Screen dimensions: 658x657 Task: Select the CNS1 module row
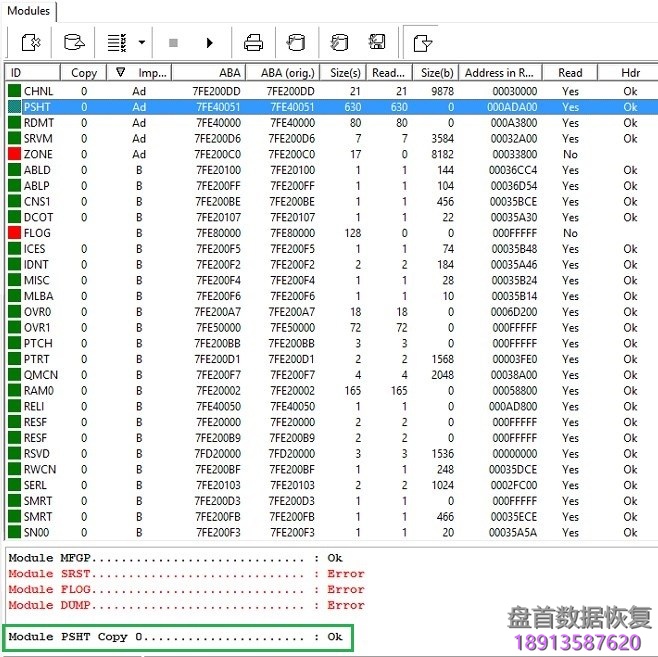(332, 201)
